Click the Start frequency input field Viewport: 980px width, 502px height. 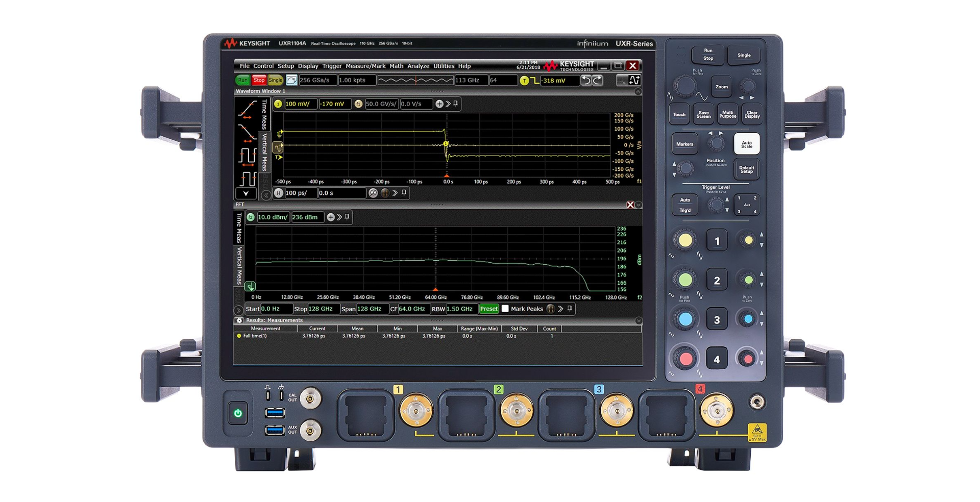(277, 309)
